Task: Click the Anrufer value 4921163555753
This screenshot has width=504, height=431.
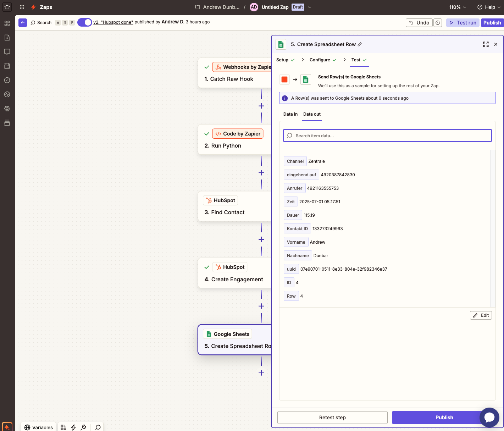Action: [x=323, y=188]
